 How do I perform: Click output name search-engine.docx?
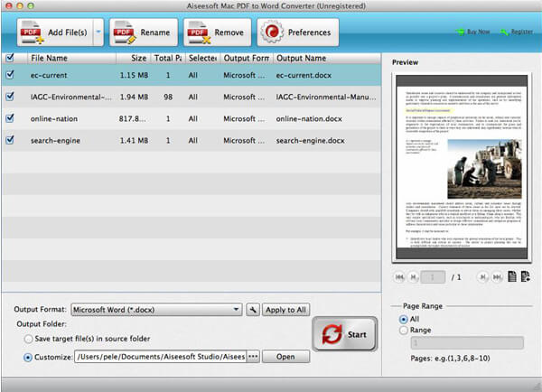310,141
